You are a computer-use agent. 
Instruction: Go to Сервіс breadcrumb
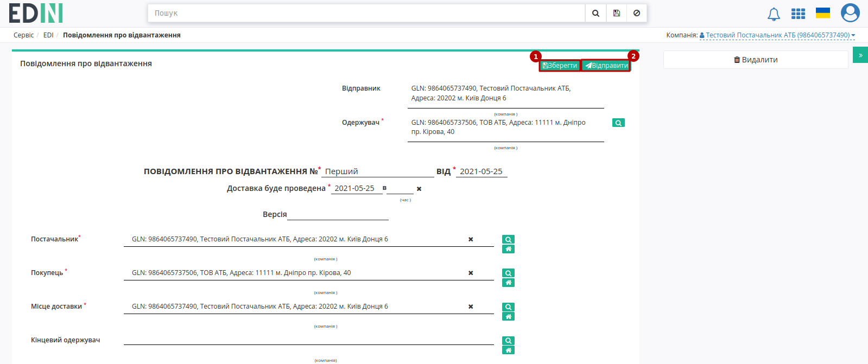[23, 35]
